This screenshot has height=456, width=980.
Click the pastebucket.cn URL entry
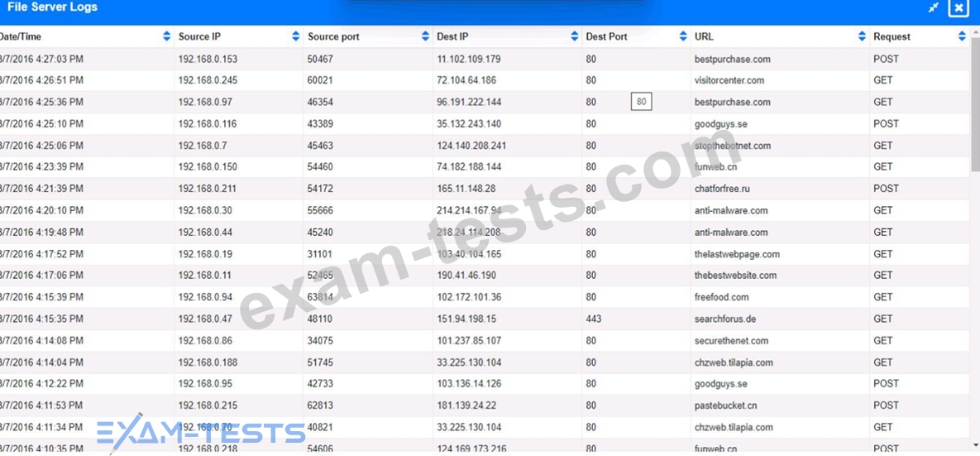click(x=725, y=406)
